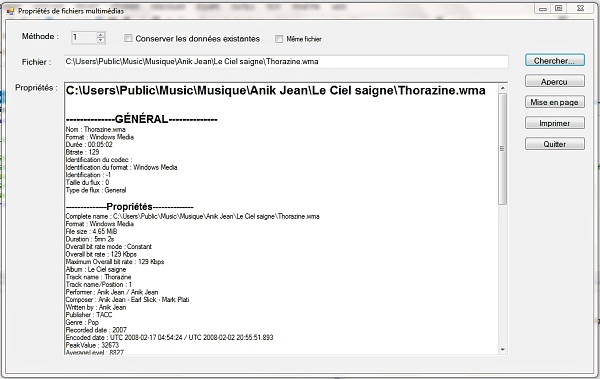Show print preview with Aperçu button
600x379 pixels.
(x=555, y=81)
